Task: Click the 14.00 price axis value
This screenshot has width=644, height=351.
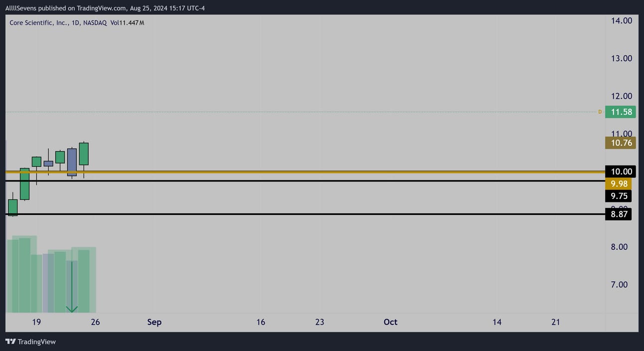Action: coord(621,20)
